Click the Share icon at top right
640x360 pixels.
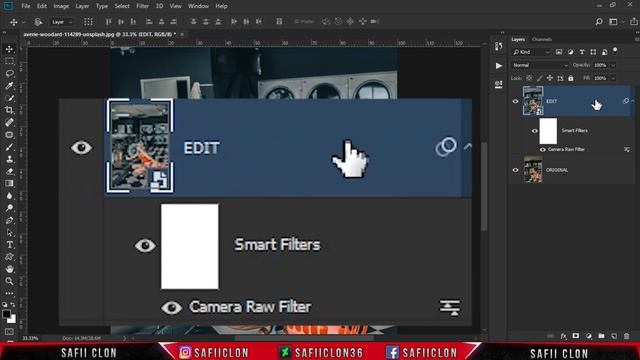[633, 22]
